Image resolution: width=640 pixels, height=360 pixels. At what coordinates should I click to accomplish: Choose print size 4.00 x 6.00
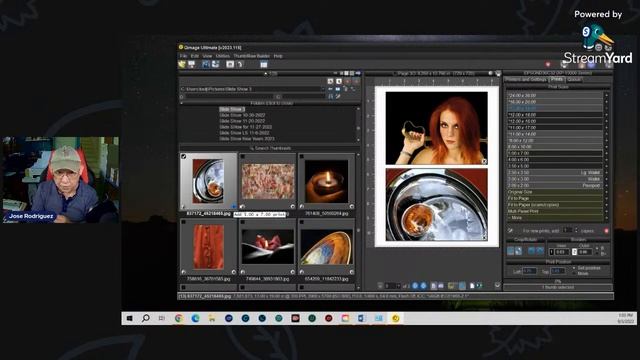point(555,160)
